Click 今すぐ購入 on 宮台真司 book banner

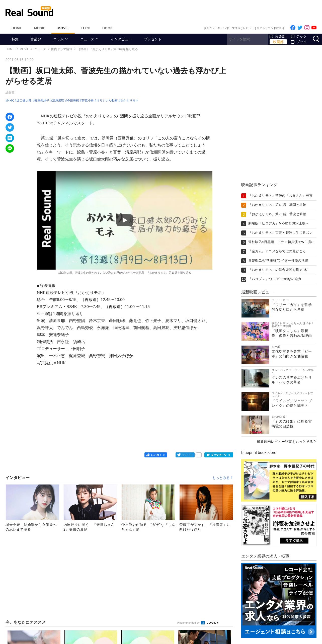(294, 540)
